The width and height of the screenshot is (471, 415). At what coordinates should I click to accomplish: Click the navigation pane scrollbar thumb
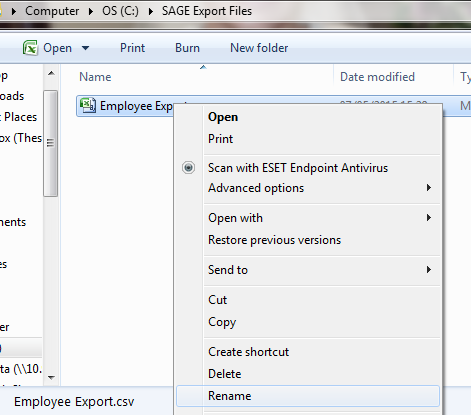click(51, 143)
